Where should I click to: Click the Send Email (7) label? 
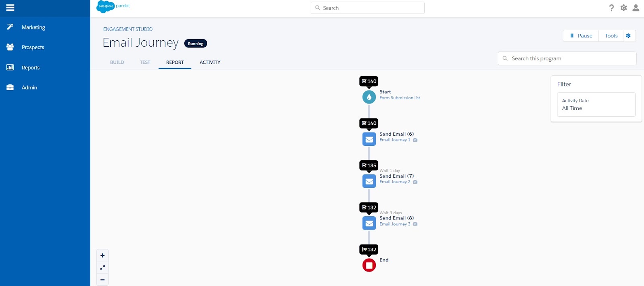(396, 176)
